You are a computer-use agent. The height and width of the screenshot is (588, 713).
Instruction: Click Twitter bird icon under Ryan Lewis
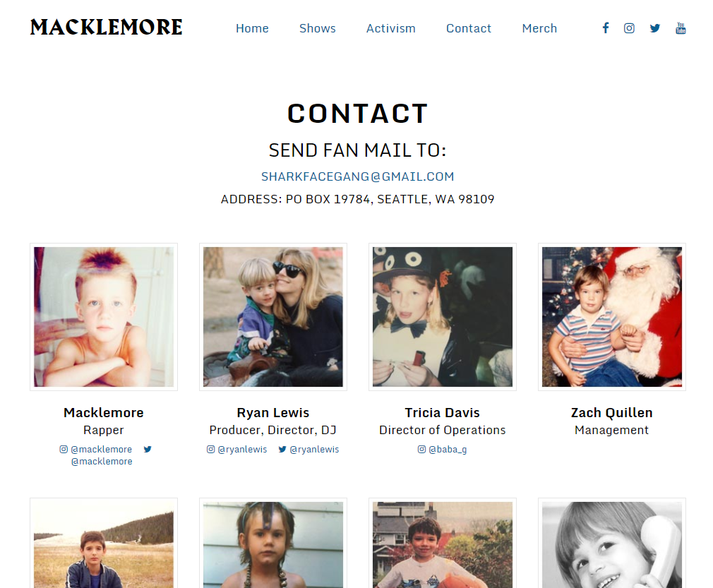pyautogui.click(x=282, y=450)
